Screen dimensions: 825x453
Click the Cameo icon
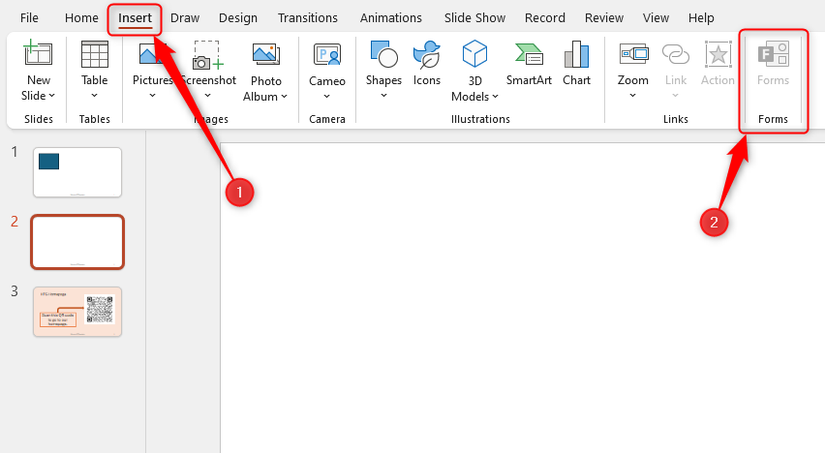point(327,55)
